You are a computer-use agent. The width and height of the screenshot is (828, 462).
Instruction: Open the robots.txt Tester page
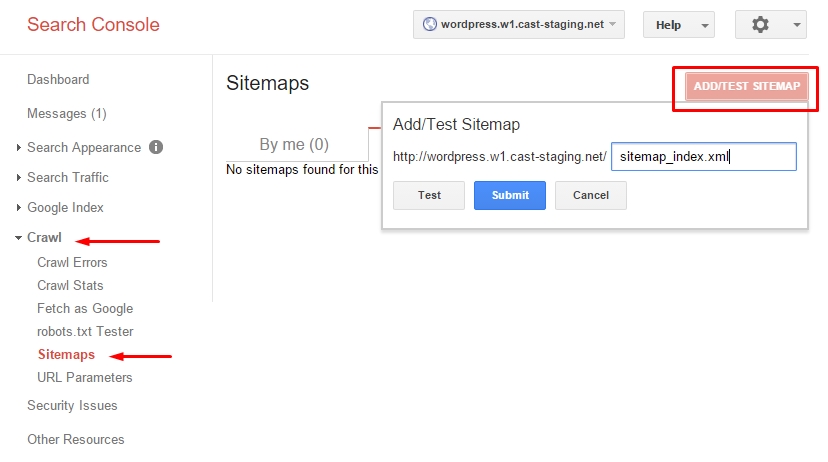[x=85, y=332]
